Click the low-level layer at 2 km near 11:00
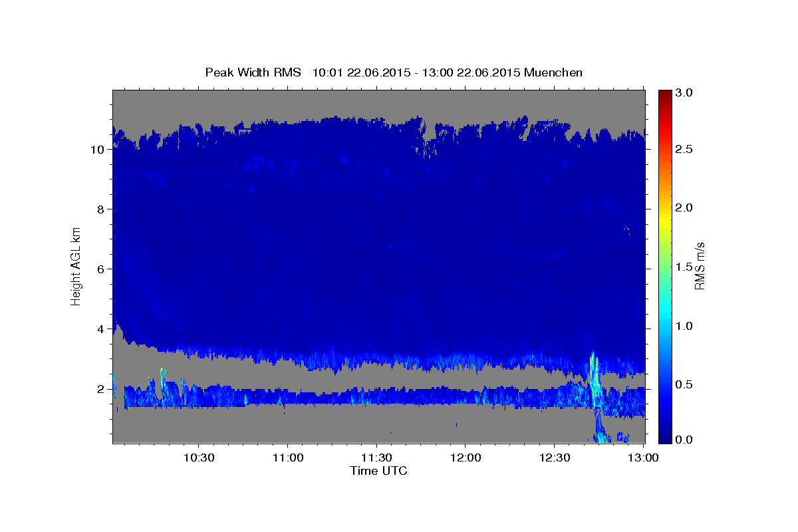The width and height of the screenshot is (798, 532). tap(288, 397)
